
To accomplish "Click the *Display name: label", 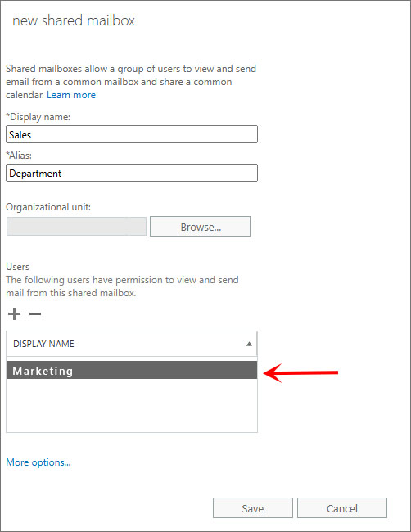I will pyautogui.click(x=38, y=117).
